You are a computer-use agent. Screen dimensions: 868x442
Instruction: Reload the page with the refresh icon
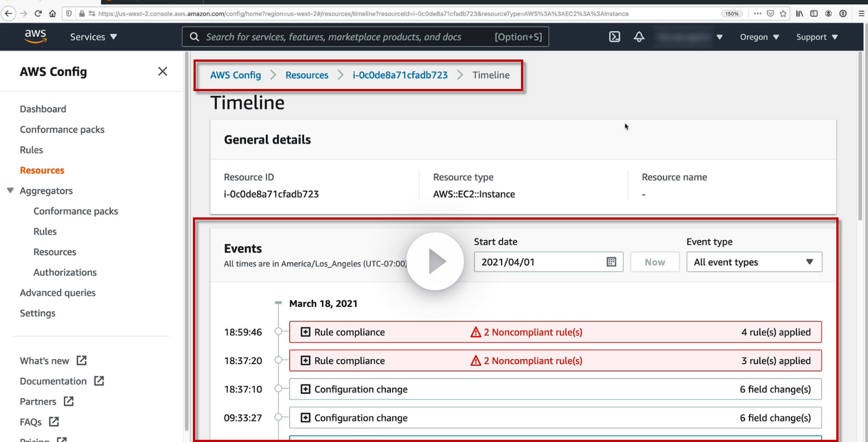[38, 14]
